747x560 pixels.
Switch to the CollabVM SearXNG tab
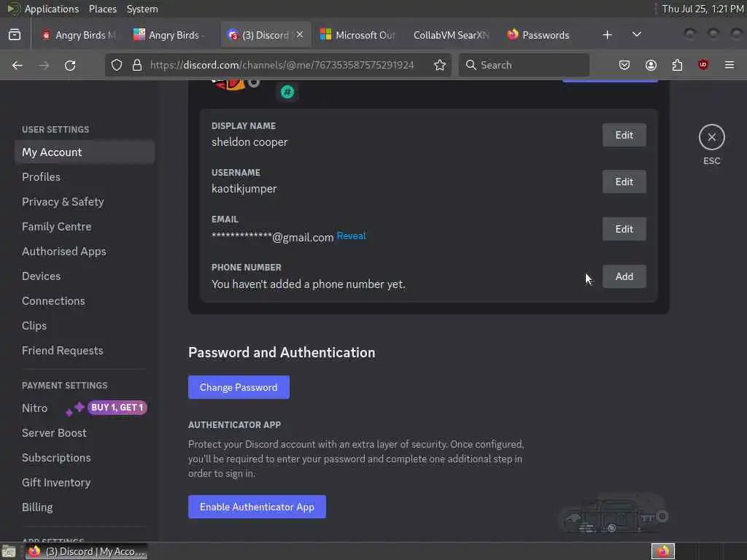click(451, 35)
